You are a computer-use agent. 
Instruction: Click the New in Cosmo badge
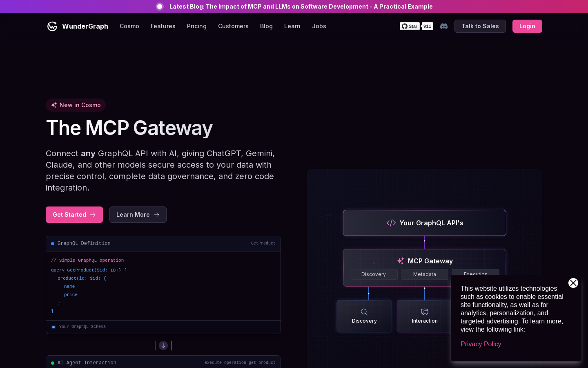tap(76, 105)
